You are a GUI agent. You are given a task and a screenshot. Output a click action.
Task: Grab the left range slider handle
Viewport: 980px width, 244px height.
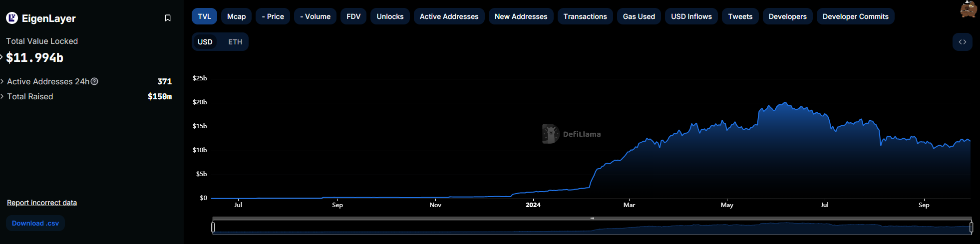pyautogui.click(x=213, y=227)
